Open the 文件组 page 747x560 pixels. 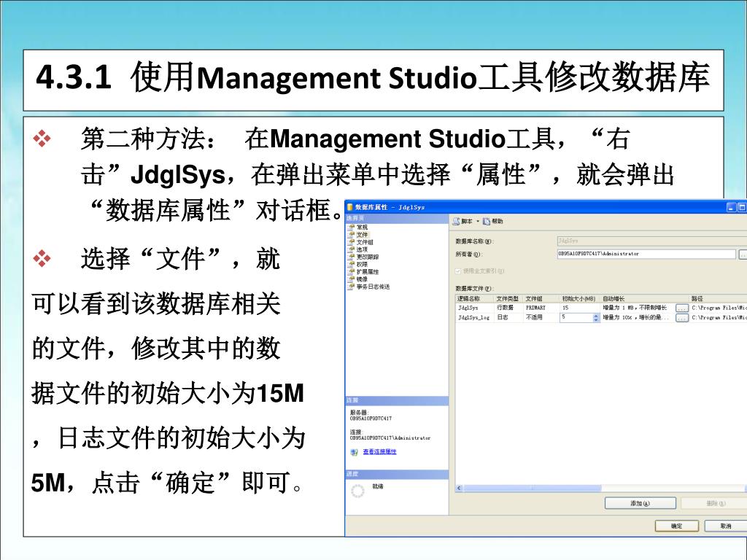coord(365,242)
